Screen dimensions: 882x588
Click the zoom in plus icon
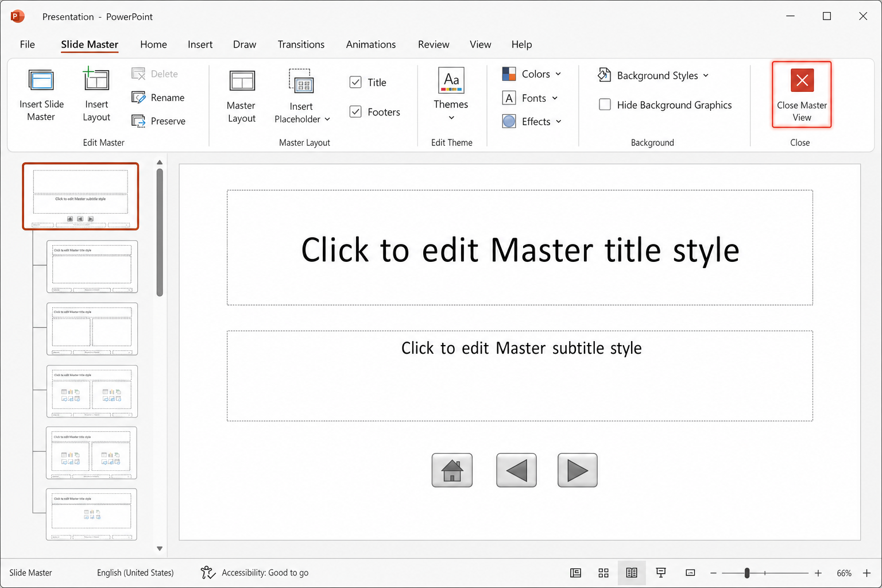click(818, 573)
